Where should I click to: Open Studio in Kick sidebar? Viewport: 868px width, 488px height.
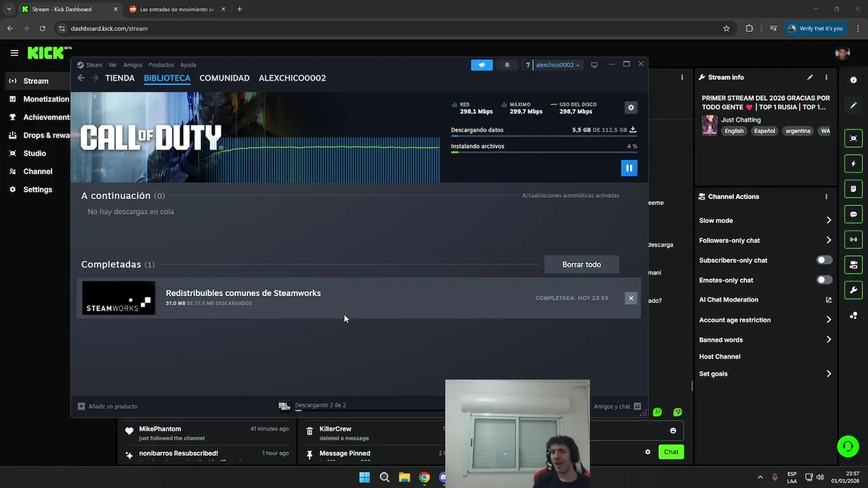[35, 153]
